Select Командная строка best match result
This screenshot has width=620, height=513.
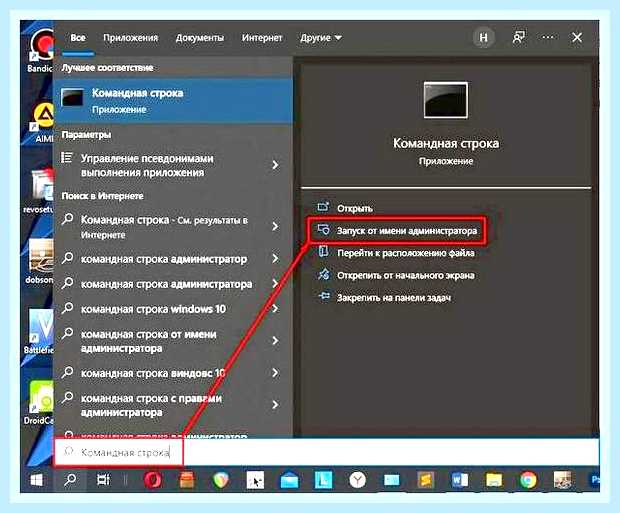pyautogui.click(x=173, y=101)
